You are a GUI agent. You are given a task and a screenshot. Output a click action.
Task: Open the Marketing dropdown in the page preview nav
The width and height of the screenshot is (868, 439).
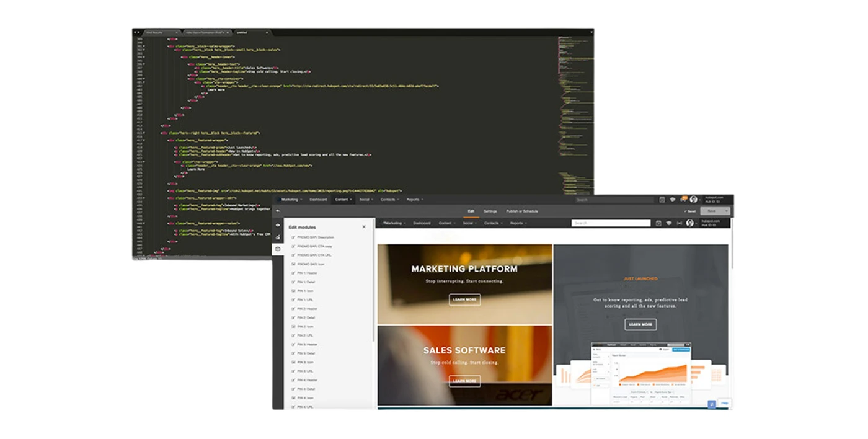[394, 223]
